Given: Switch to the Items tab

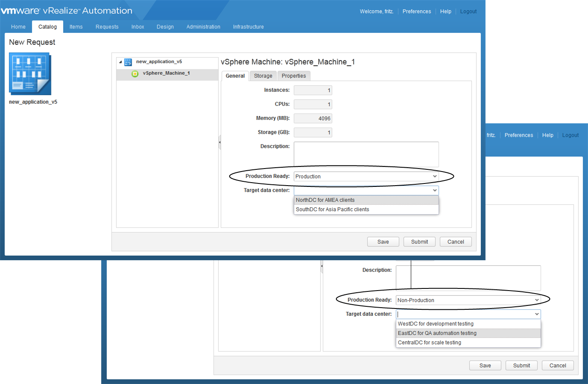Looking at the screenshot, I should (76, 26).
